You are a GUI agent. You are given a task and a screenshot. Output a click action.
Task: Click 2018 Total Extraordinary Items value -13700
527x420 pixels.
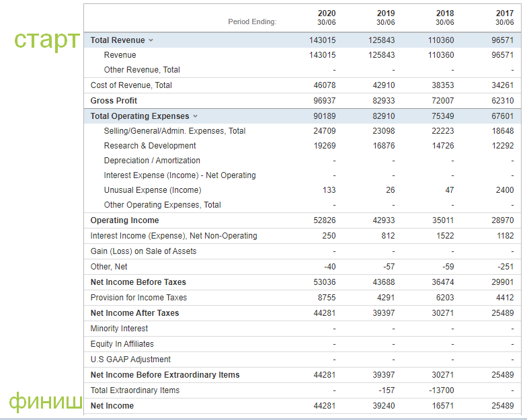442,390
